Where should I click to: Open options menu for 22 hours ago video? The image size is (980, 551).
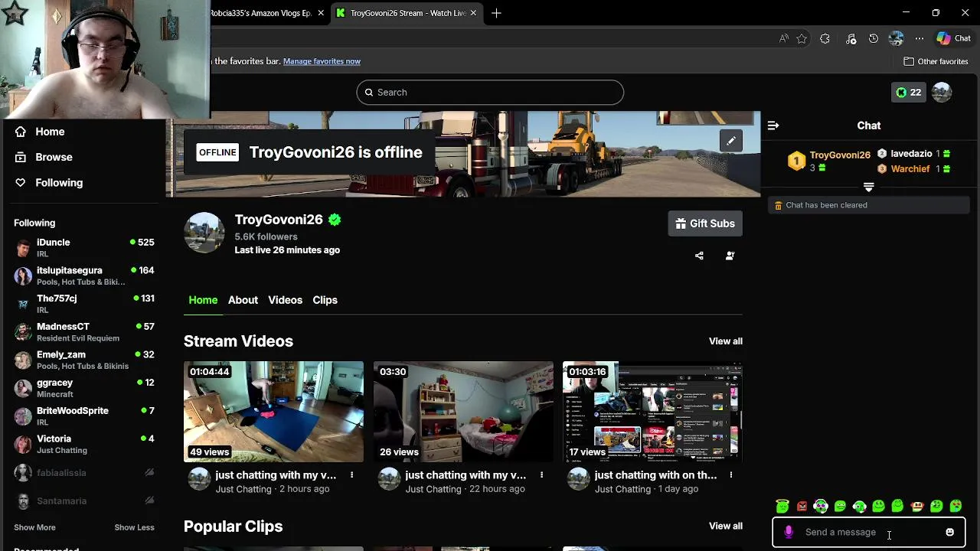541,475
